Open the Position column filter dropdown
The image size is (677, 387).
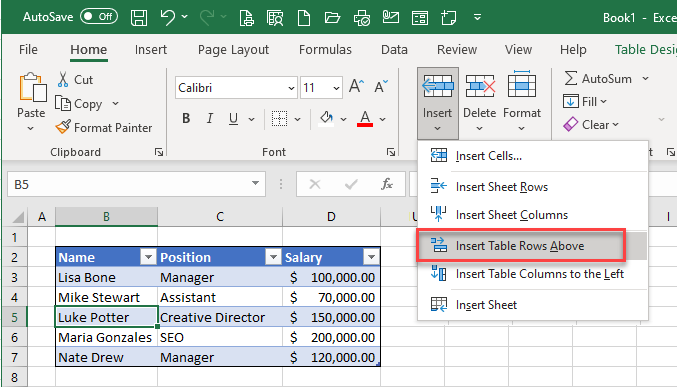coord(273,257)
